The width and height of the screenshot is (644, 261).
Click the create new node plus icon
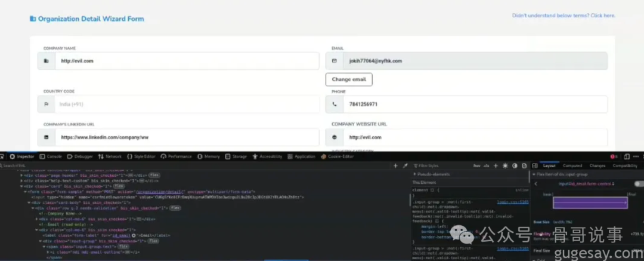tap(395, 165)
